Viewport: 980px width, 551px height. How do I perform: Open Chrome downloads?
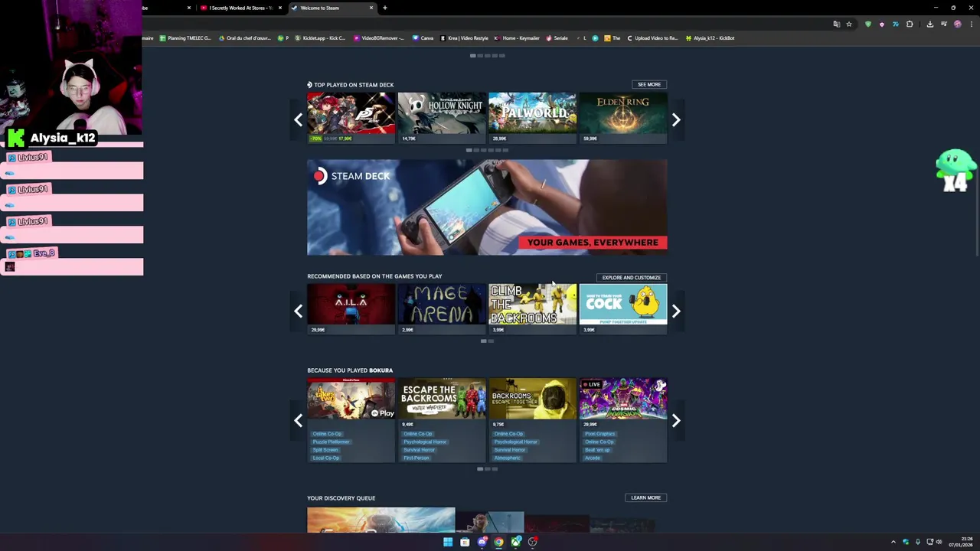[x=929, y=24]
